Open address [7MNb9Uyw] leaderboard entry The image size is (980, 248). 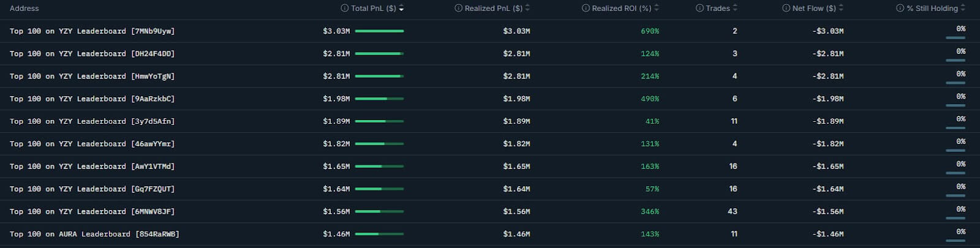(x=92, y=31)
